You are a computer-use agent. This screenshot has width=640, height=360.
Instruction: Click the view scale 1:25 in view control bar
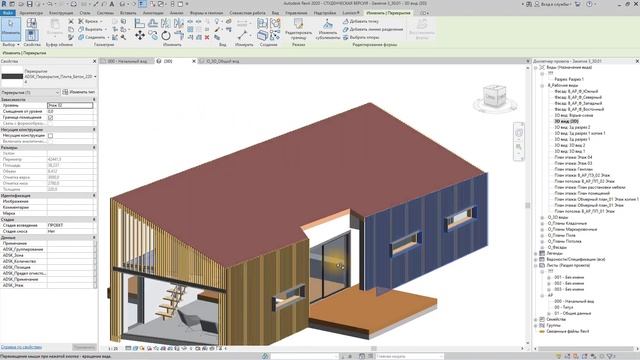[113, 349]
